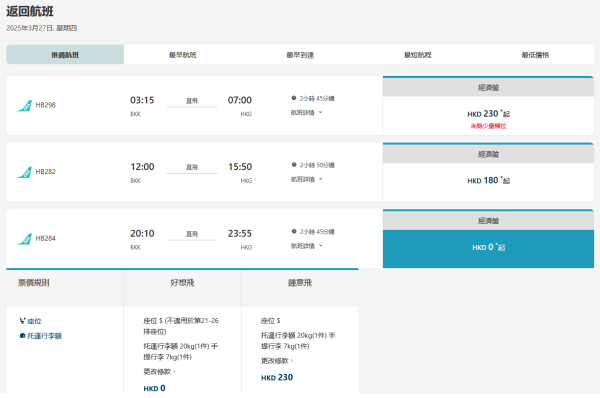Open the 座位 fare rule link

pyautogui.click(x=34, y=321)
